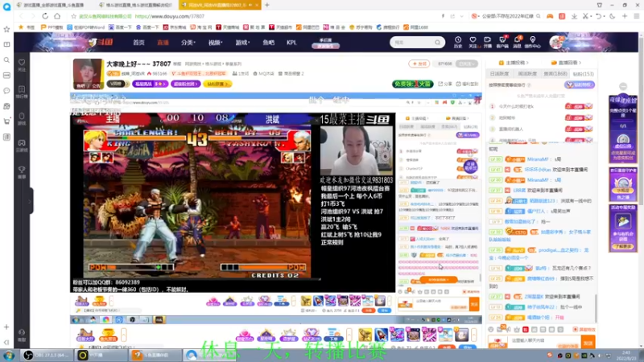Click the red icon in chat toolbar

point(526,329)
